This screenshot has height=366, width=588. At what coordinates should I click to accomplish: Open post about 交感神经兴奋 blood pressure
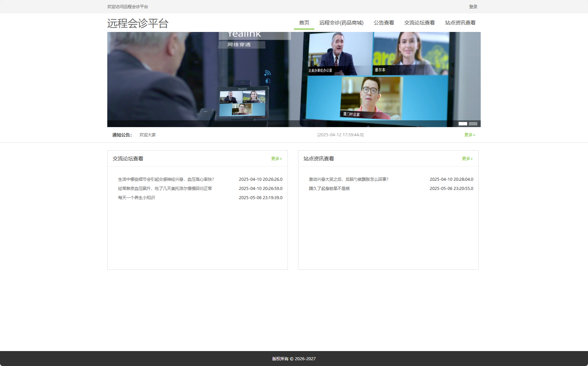[165, 179]
